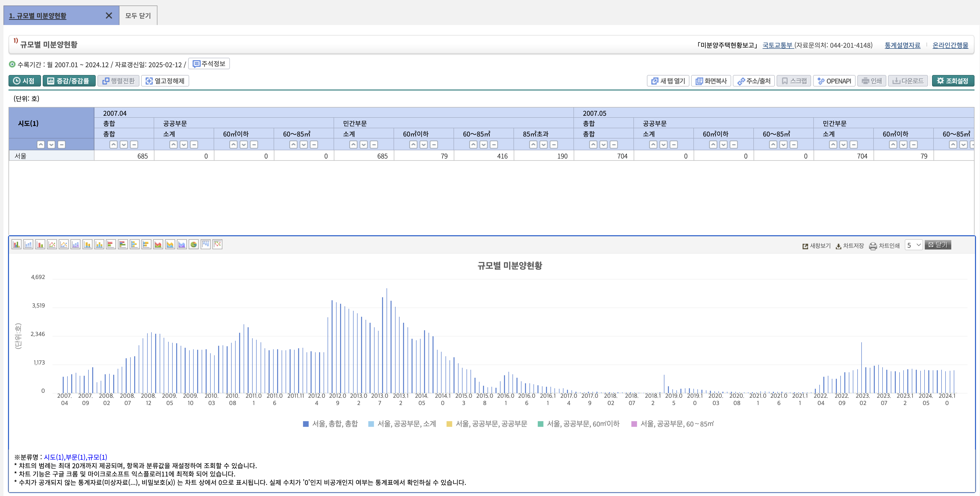Click 차트인쇄 to print the chart
Viewport: 980px width, 496px height.
pyautogui.click(x=885, y=245)
